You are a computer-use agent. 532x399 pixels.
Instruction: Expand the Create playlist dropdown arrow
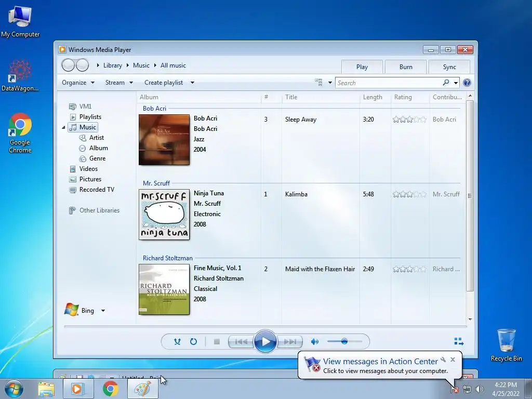coord(192,83)
